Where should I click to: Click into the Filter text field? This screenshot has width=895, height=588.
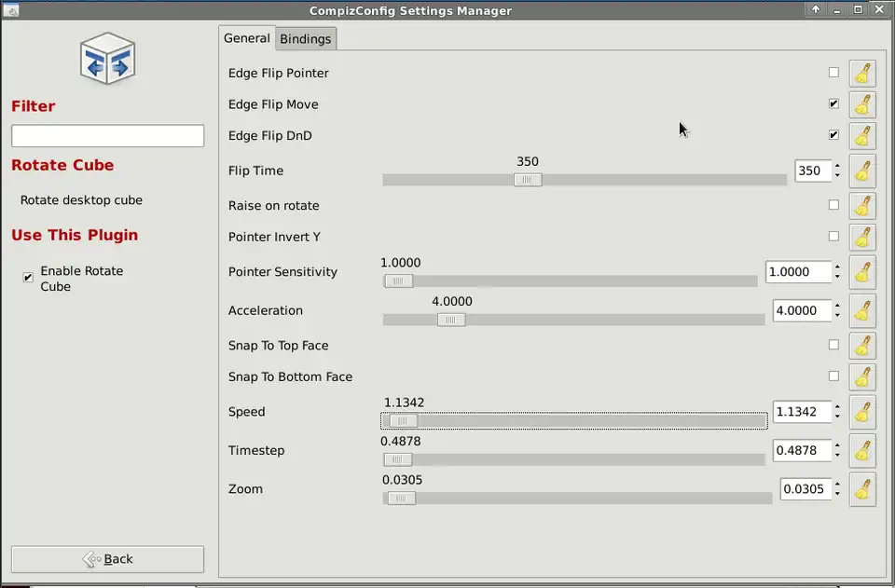tap(107, 136)
